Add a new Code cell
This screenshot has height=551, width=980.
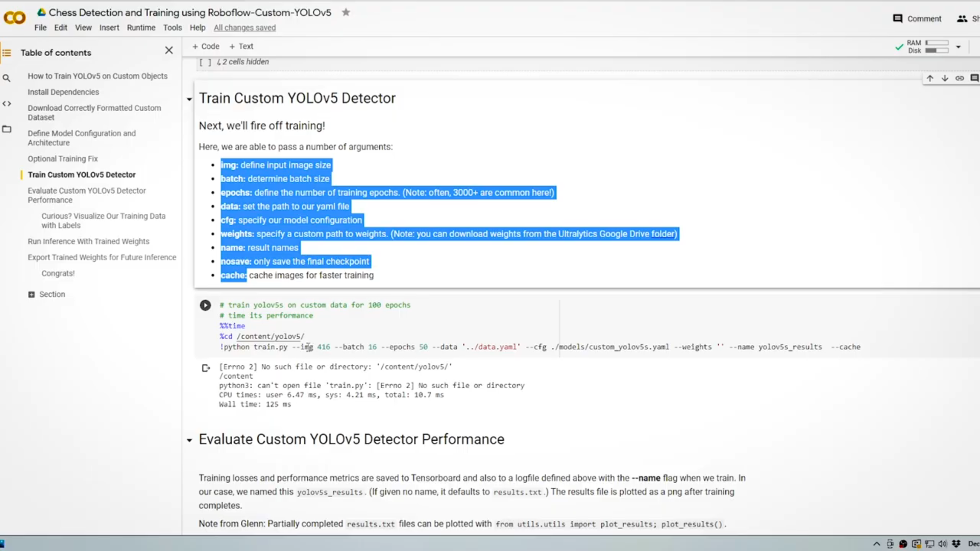tap(206, 46)
